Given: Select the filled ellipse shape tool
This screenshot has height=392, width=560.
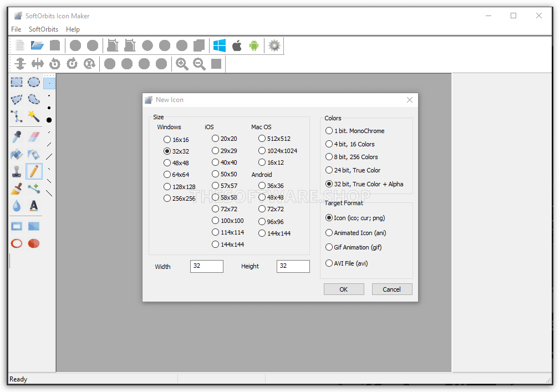Looking at the screenshot, I should (34, 243).
